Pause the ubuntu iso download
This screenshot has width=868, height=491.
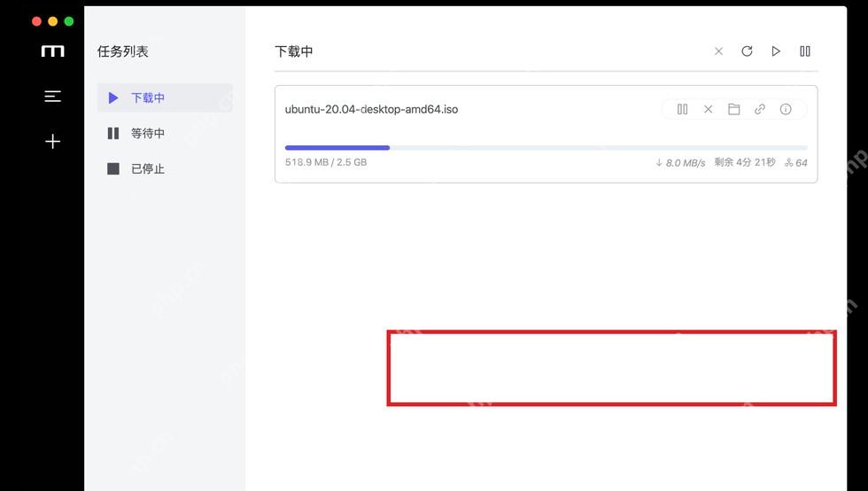(x=683, y=109)
